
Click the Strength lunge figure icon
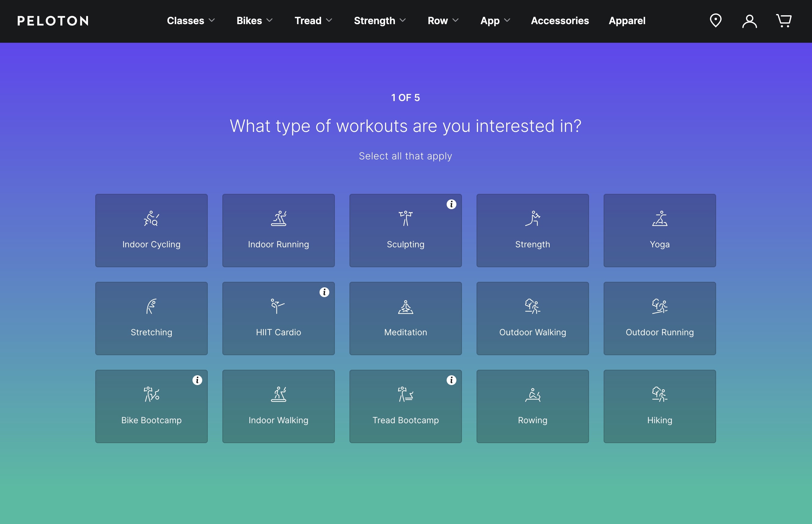pos(532,218)
